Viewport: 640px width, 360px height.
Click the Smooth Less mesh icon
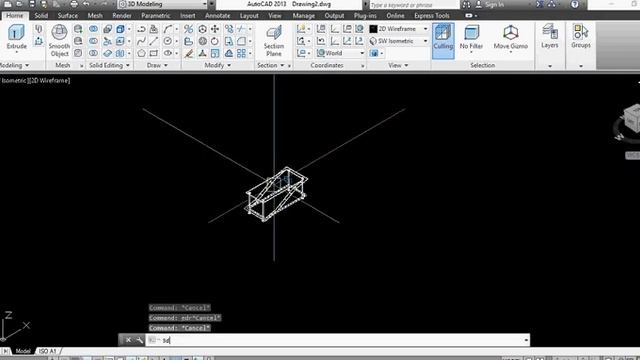[x=78, y=41]
